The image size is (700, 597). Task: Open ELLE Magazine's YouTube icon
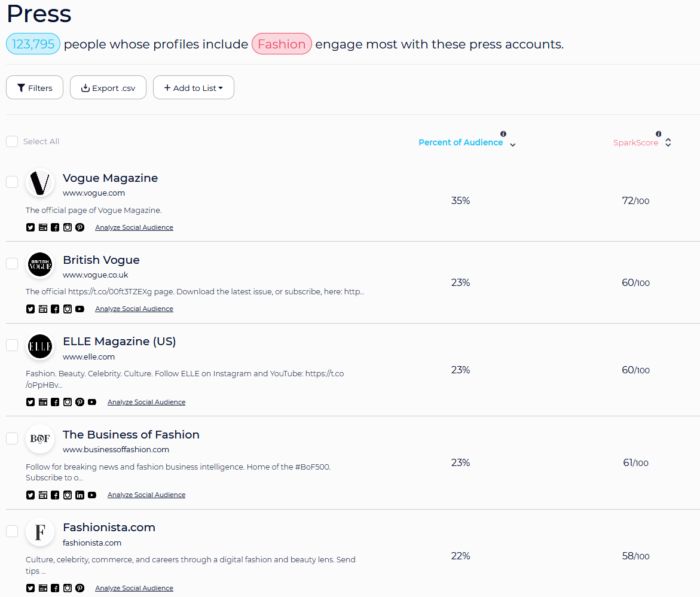(x=92, y=402)
